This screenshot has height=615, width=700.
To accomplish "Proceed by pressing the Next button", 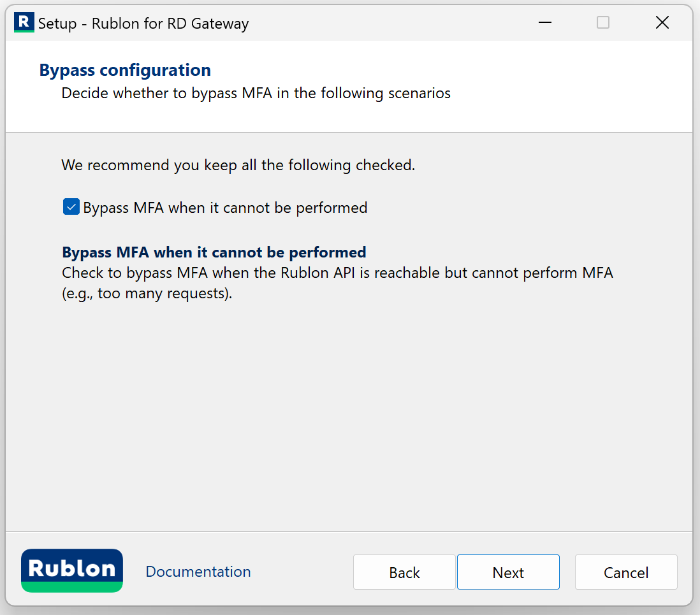I will point(508,572).
